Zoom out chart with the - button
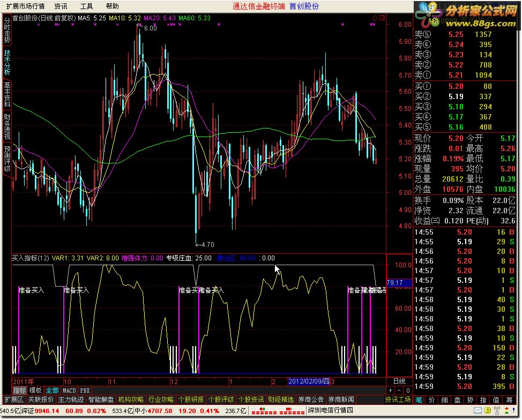Screen dimensions: 522x420 pos(399,391)
